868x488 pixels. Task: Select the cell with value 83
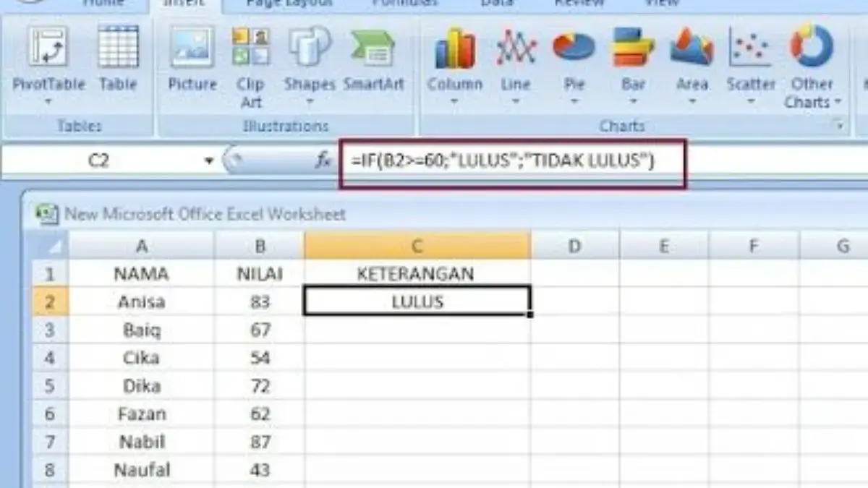(260, 301)
